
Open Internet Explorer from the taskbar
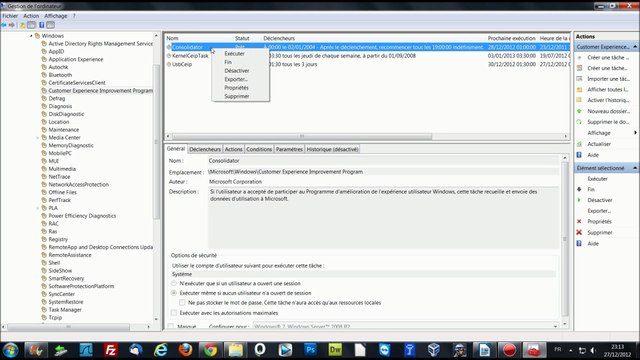[160, 350]
